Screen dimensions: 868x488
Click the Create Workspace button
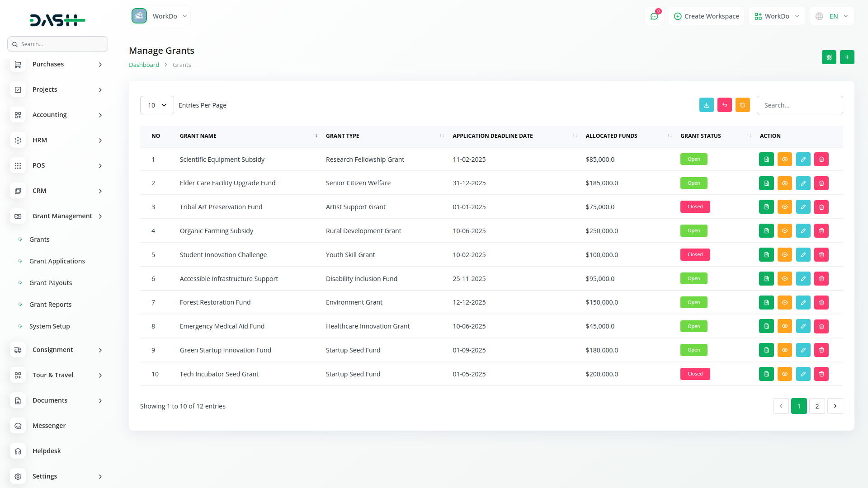point(706,16)
